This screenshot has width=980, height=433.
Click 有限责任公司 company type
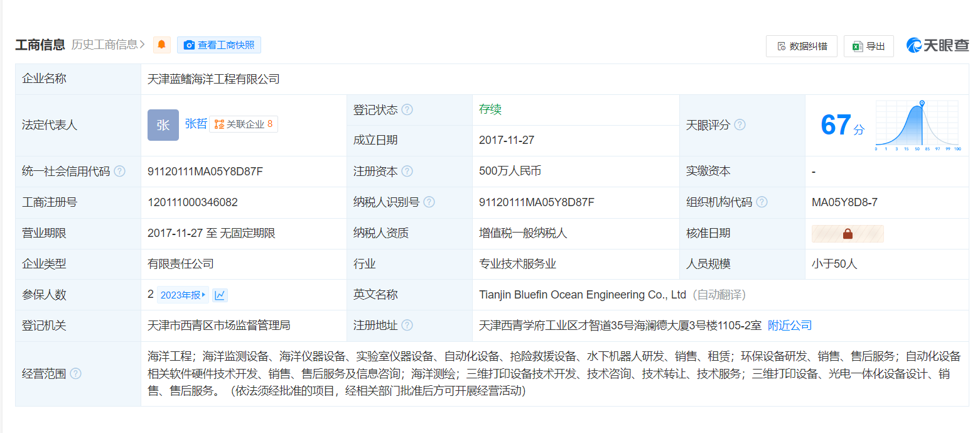(x=181, y=264)
